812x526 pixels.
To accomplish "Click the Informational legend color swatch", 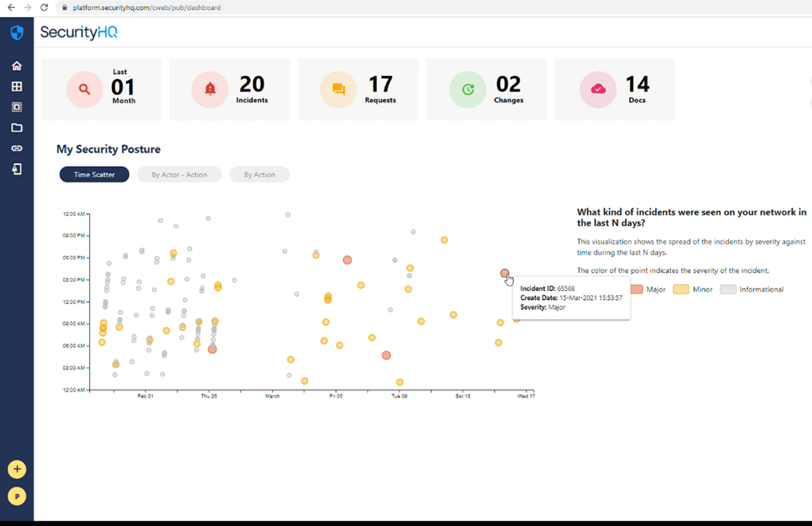I will tap(728, 289).
